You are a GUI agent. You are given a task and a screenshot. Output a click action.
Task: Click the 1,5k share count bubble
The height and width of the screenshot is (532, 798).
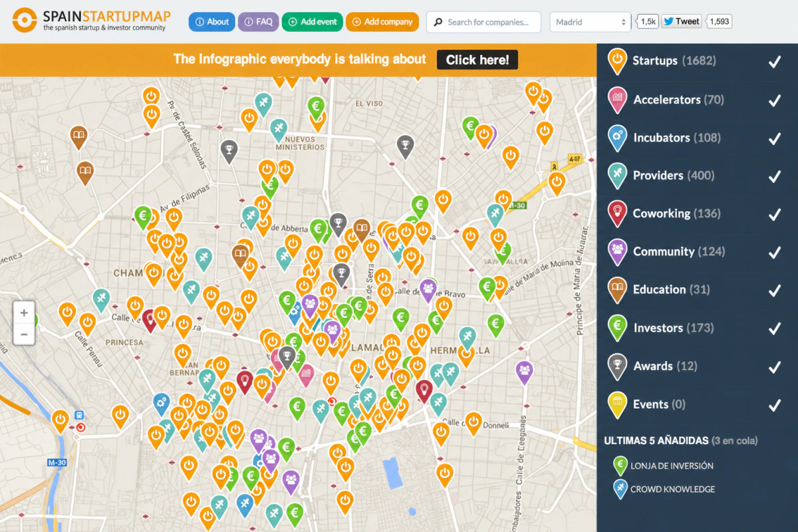click(648, 21)
